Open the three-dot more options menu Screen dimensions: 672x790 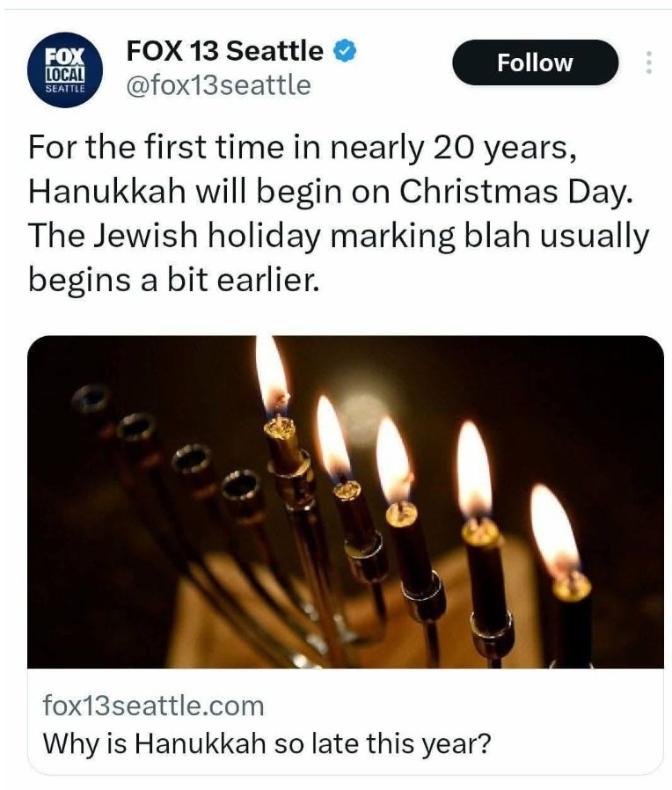tap(648, 62)
